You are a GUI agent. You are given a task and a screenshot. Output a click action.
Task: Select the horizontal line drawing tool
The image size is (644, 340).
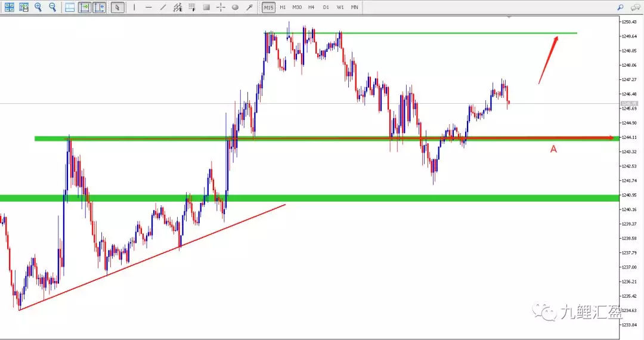tap(148, 7)
